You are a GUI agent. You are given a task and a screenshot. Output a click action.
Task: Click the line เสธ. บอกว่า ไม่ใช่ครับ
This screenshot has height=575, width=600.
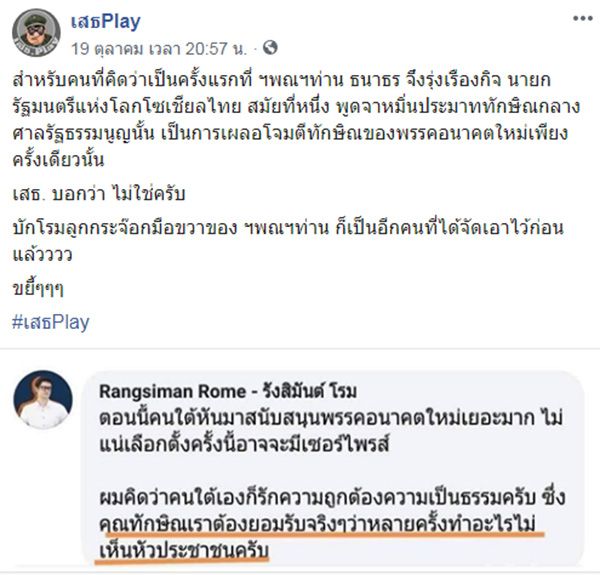[x=99, y=194]
